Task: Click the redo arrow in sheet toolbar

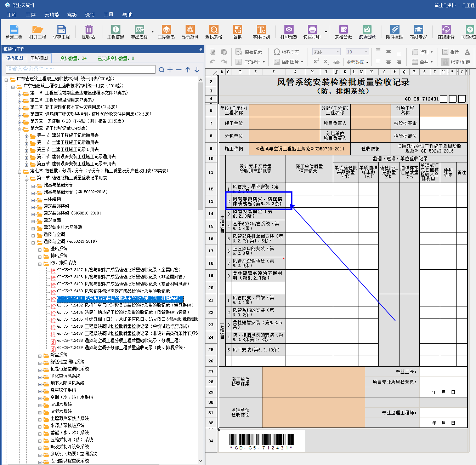Action: pyautogui.click(x=224, y=62)
